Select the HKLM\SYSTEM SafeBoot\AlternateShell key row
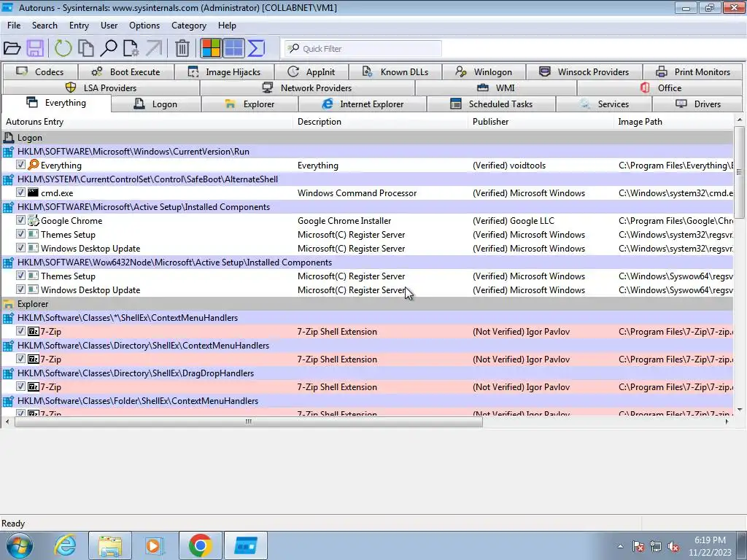747x560 pixels. [367, 179]
